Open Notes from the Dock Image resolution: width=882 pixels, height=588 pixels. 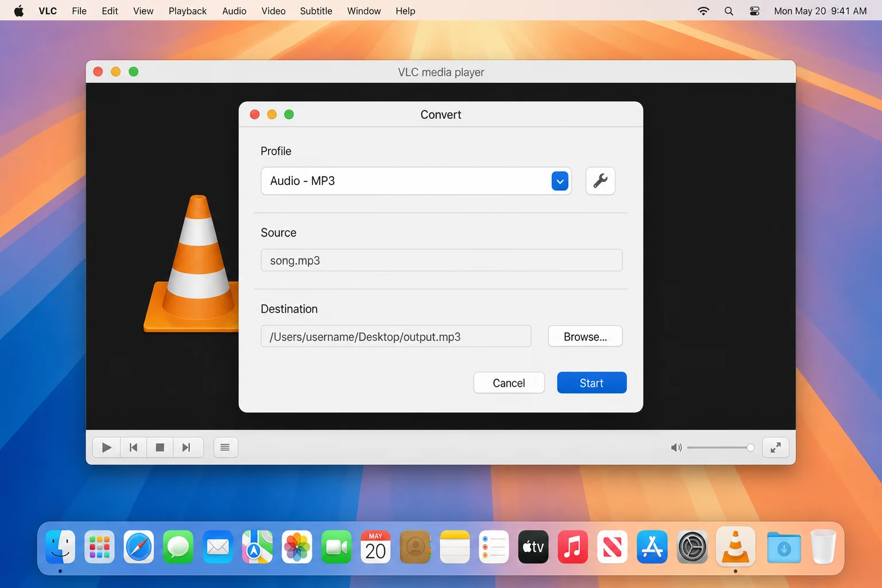(x=455, y=547)
